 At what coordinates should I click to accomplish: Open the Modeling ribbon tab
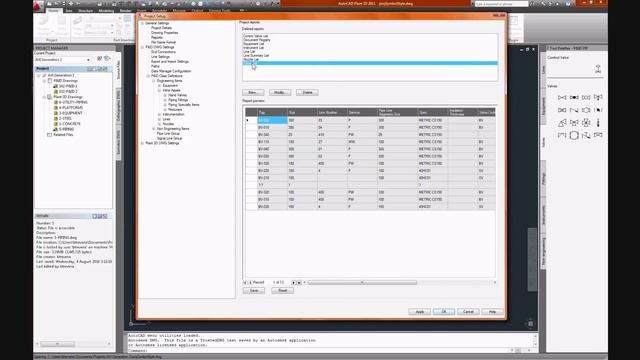click(106, 11)
